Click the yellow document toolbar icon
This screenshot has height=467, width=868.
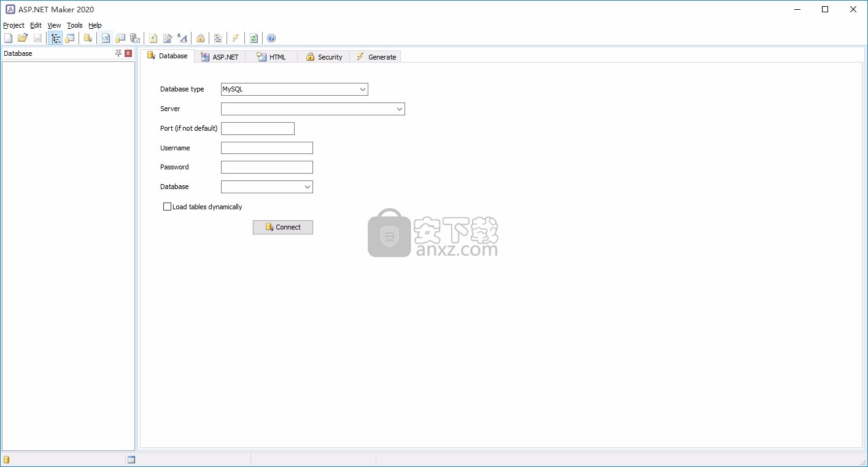pos(153,38)
